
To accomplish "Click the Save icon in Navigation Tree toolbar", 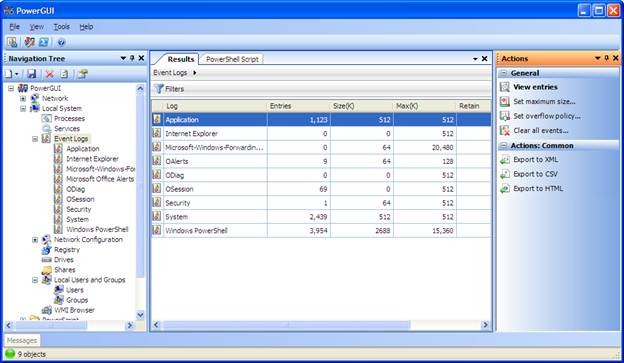I will [32, 74].
